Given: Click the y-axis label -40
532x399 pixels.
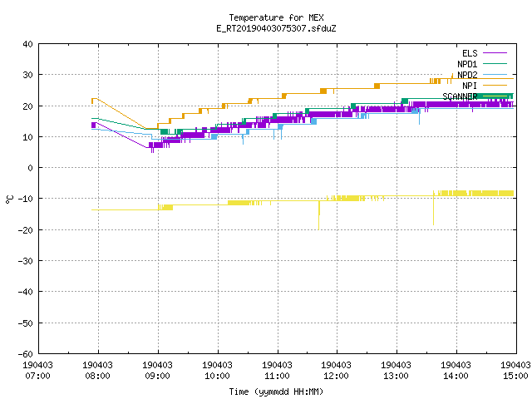Looking at the screenshot, I should pos(26,292).
